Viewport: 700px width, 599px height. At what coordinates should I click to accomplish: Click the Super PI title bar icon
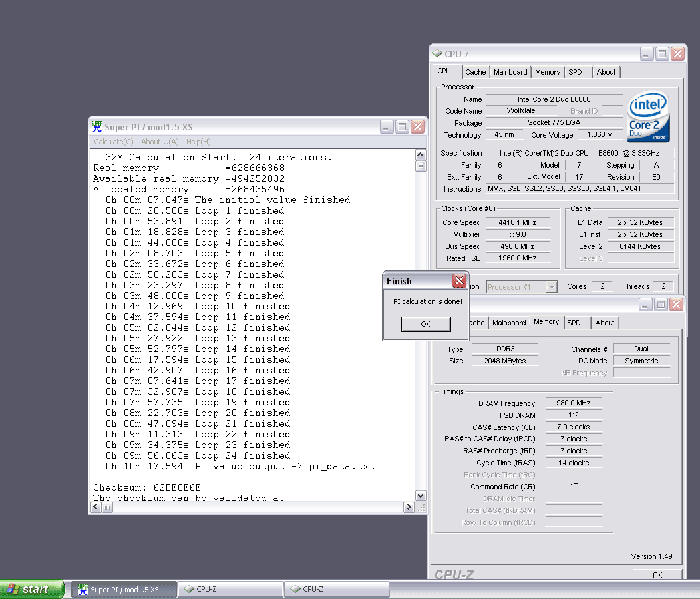(97, 127)
